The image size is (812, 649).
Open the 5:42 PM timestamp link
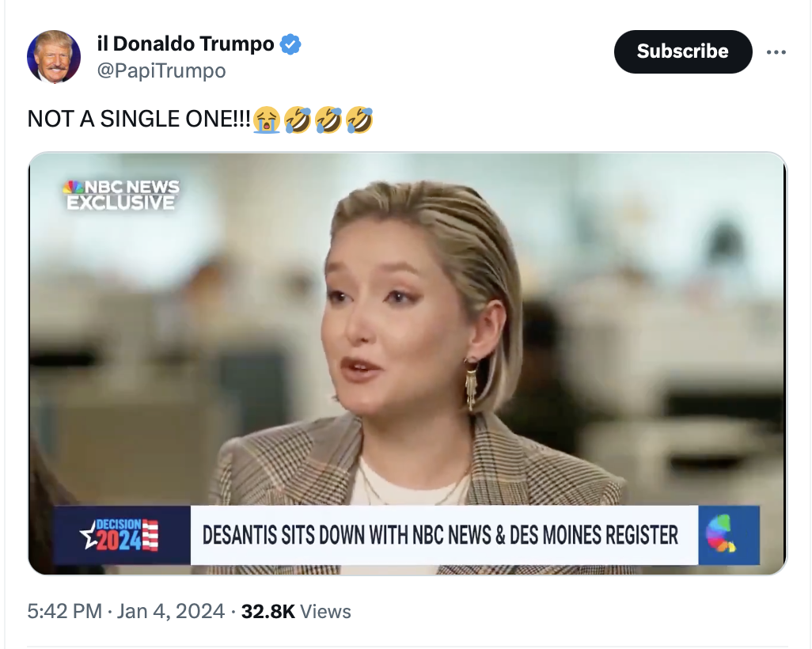coord(65,611)
